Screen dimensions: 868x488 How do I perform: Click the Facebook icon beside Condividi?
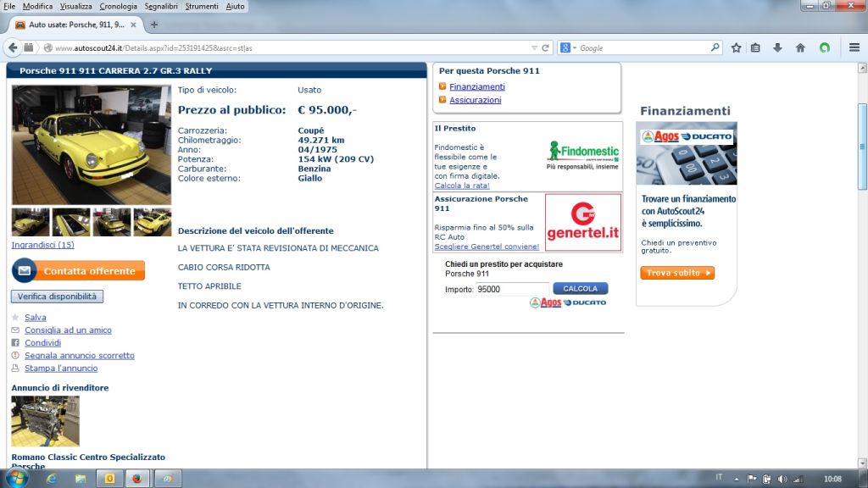coord(15,343)
